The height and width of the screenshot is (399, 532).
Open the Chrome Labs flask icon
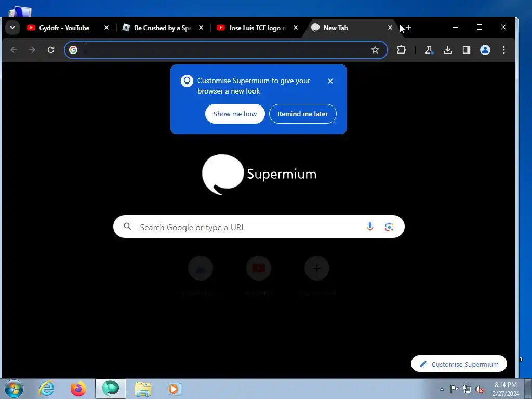[x=429, y=50]
